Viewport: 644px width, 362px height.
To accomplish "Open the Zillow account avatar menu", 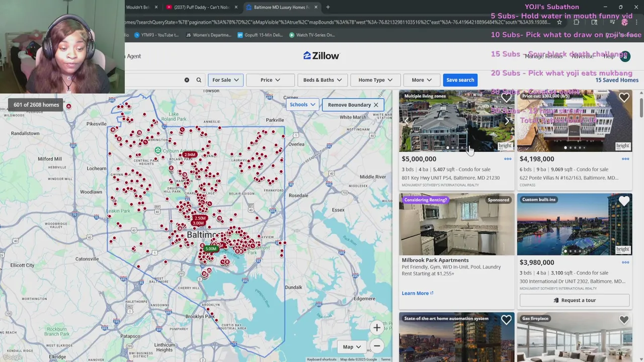I will [625, 56].
